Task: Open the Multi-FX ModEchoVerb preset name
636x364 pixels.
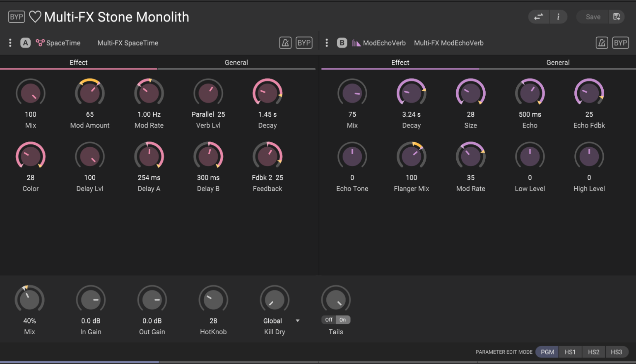Action: point(449,43)
